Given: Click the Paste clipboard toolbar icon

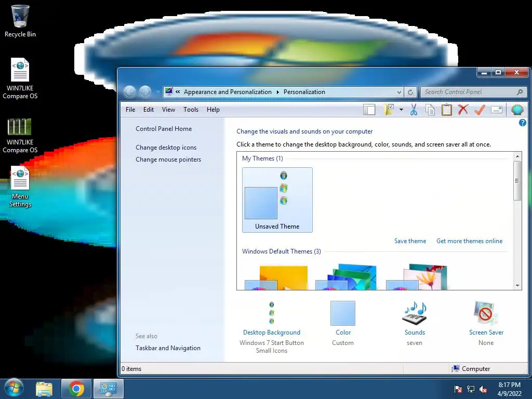Looking at the screenshot, I should pyautogui.click(x=446, y=110).
